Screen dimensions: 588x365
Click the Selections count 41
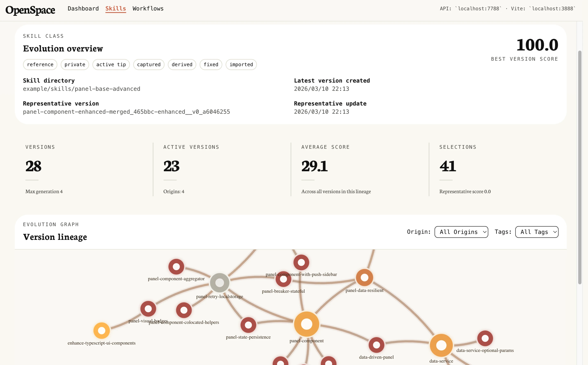click(x=448, y=166)
